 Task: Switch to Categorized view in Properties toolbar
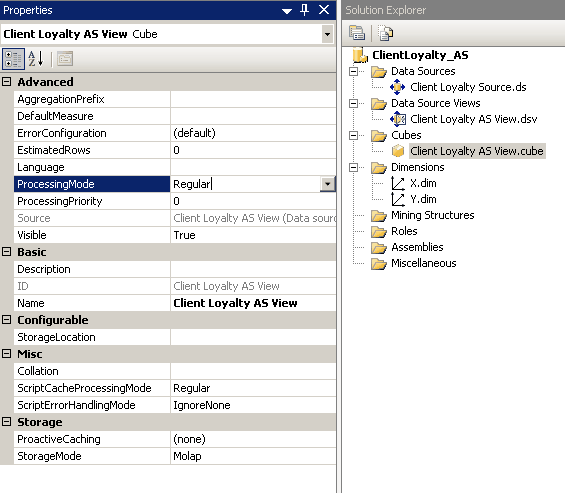click(13, 59)
